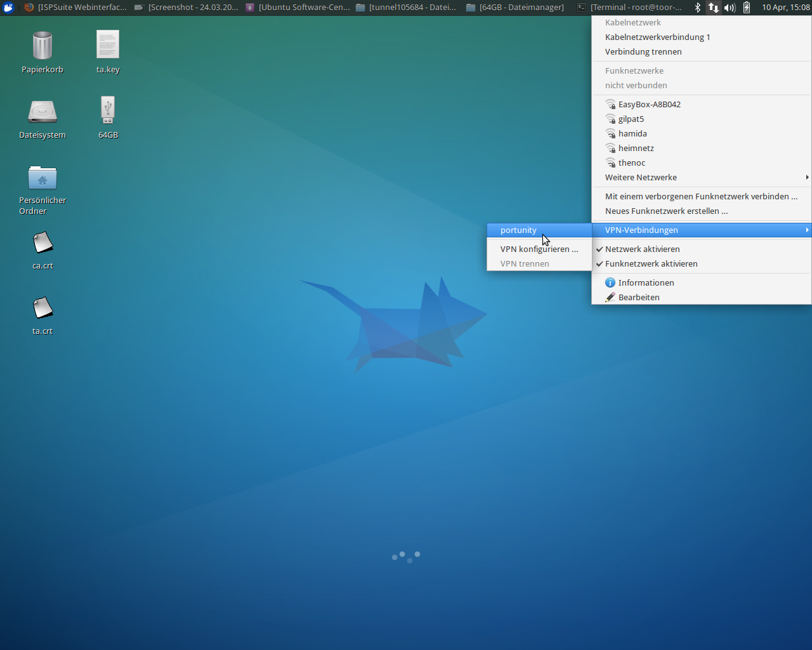Connect to the portunity VPN entry

[x=518, y=230]
